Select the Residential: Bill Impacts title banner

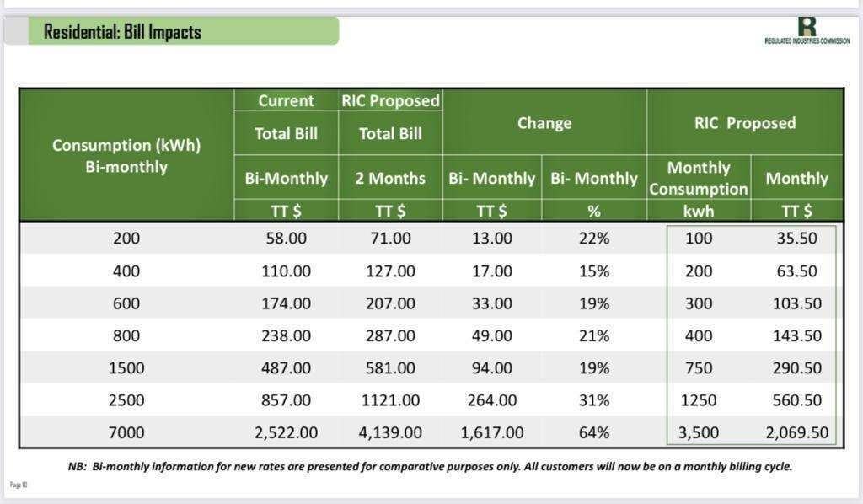click(x=172, y=31)
